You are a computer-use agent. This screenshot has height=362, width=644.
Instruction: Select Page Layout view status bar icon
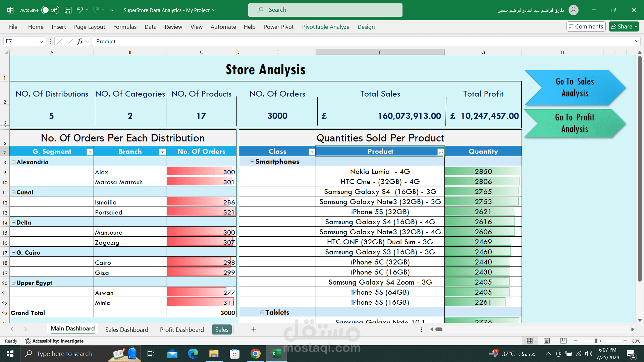pyautogui.click(x=547, y=341)
